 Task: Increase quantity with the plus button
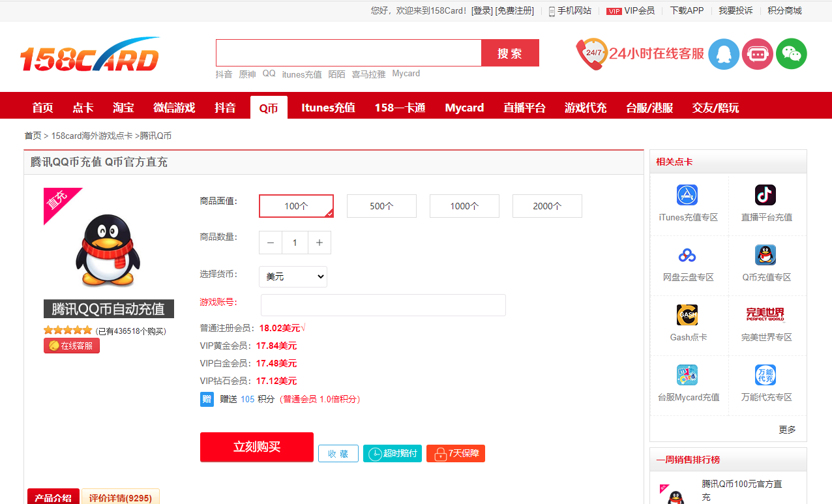pyautogui.click(x=319, y=243)
